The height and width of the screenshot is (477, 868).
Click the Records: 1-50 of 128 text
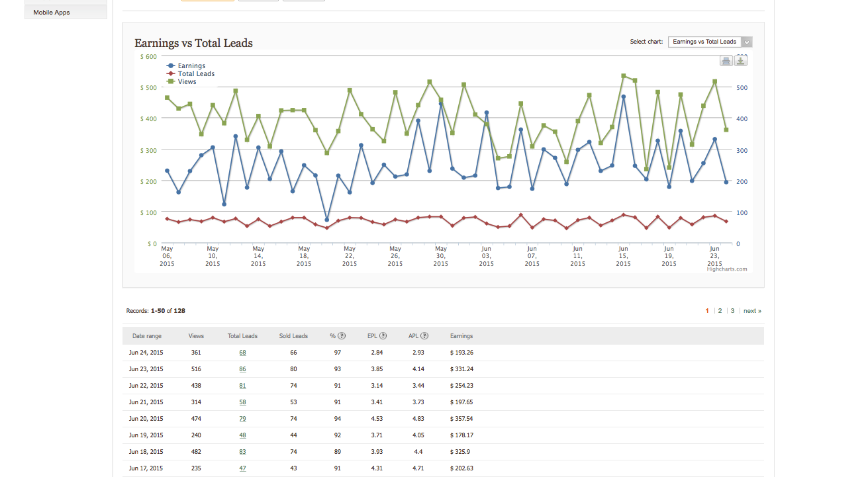[x=156, y=311]
